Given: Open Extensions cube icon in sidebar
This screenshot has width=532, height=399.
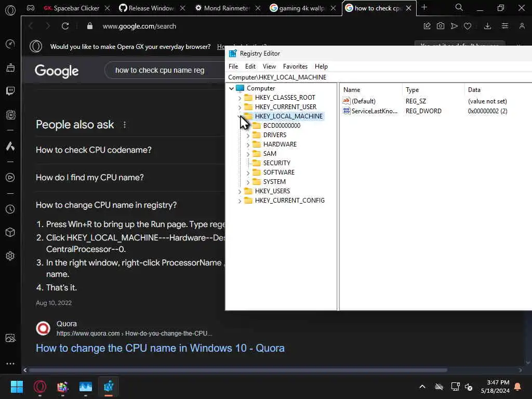Looking at the screenshot, I should click(x=10, y=232).
